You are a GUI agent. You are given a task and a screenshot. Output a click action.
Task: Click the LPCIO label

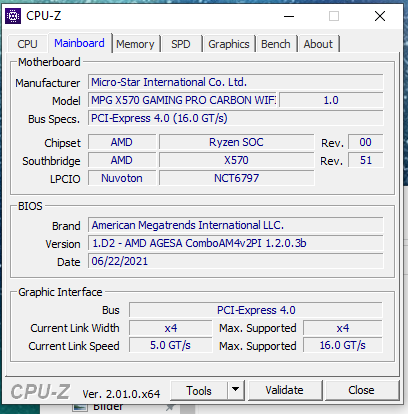65,179
